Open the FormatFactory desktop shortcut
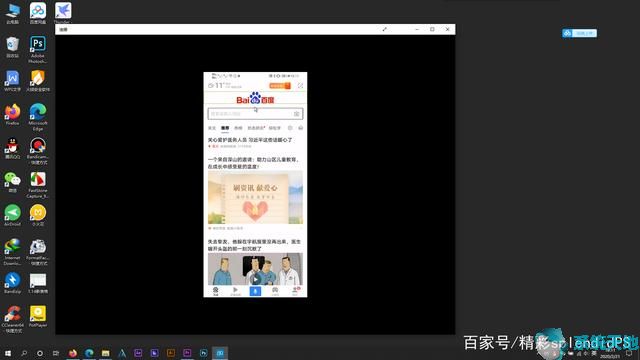 38,252
